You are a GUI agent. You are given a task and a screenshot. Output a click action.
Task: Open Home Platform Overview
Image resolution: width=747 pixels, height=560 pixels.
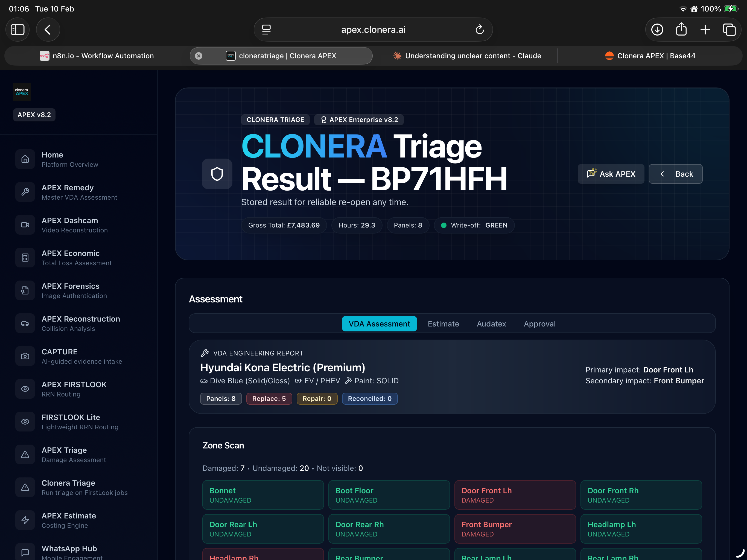78,159
